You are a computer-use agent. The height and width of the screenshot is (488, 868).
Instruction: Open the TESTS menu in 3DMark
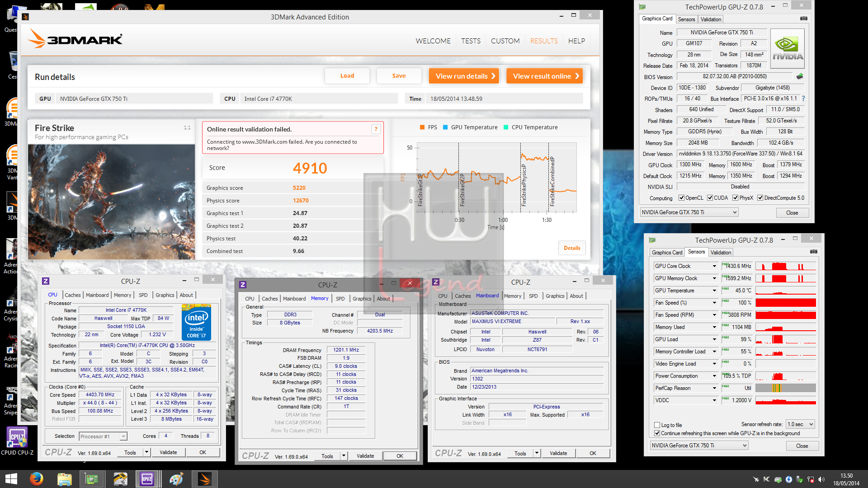coord(471,41)
